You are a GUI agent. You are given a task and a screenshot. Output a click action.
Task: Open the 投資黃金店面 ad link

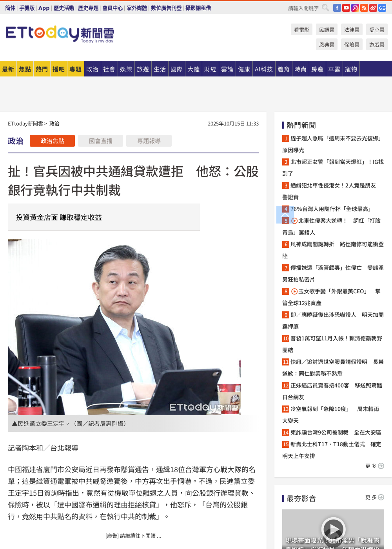click(x=59, y=217)
